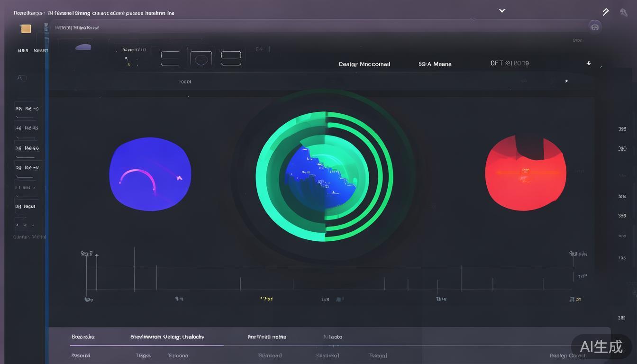Click the pin icon in the top-right corner
The height and width of the screenshot is (364, 637).
624,12
